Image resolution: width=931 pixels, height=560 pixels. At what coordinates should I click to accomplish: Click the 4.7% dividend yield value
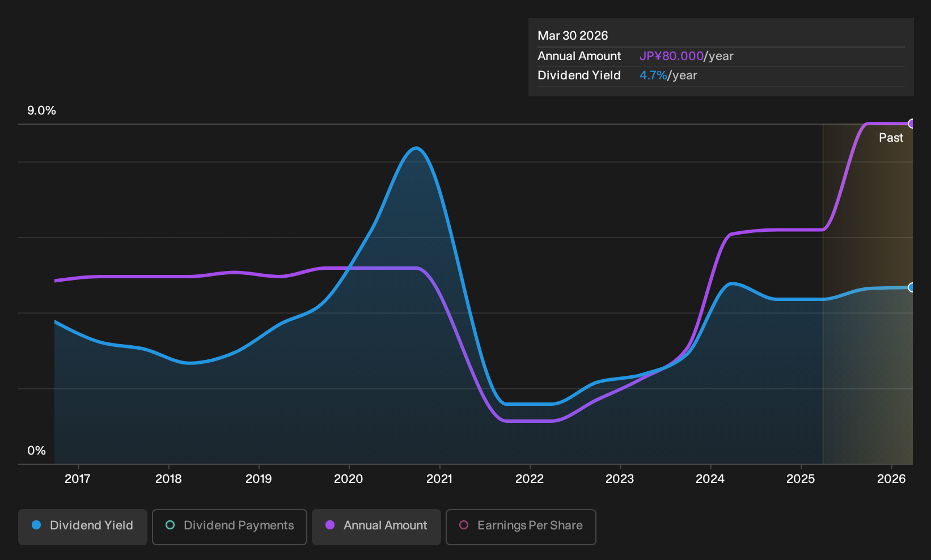point(653,75)
